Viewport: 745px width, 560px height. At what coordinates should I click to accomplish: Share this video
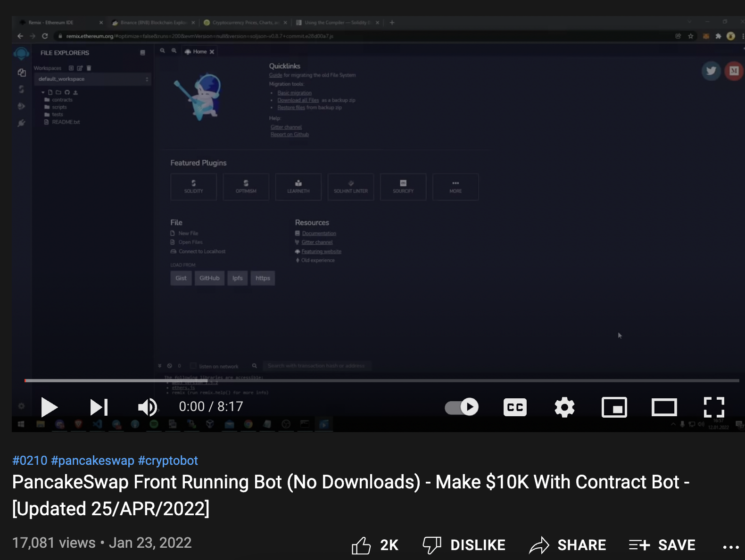pos(568,545)
